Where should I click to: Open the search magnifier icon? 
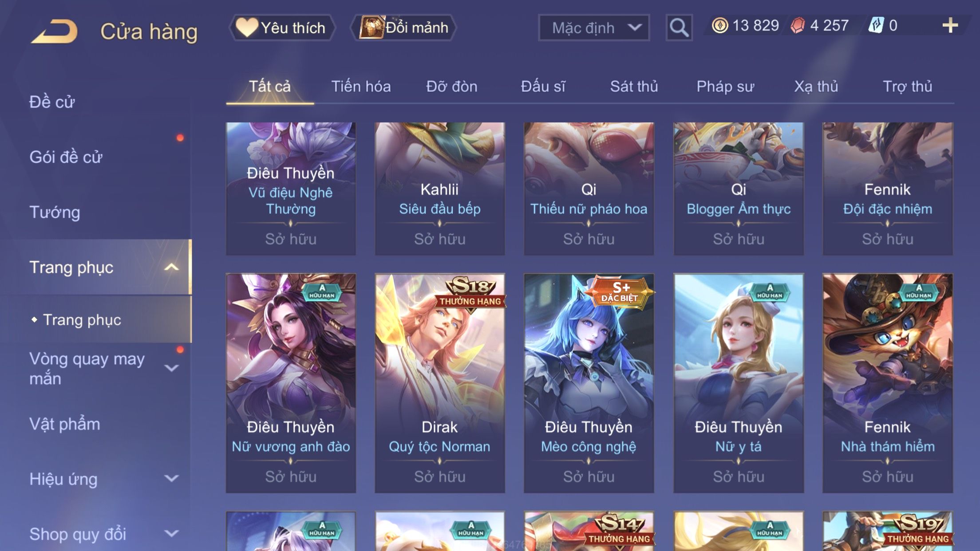tap(679, 28)
